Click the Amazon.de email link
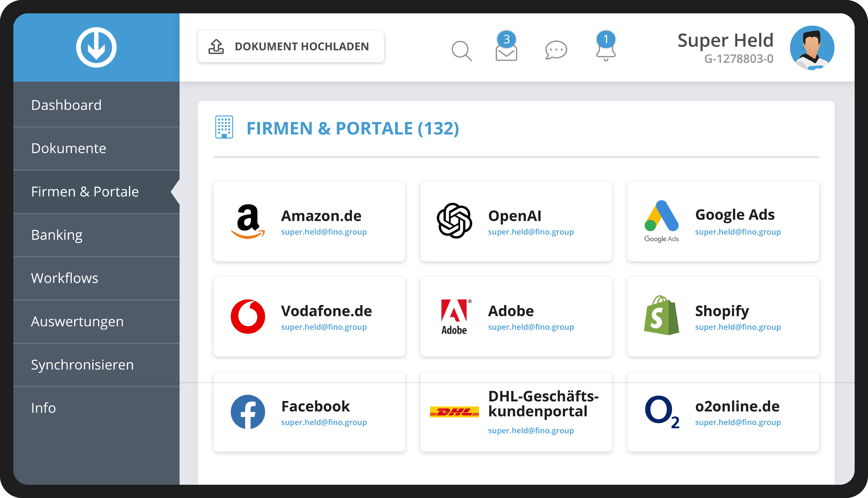 [x=324, y=232]
